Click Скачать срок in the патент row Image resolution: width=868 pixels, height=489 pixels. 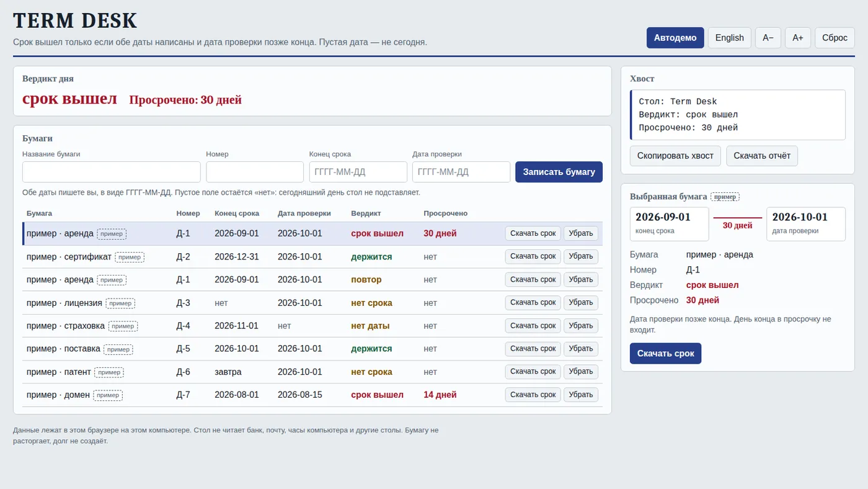point(533,372)
